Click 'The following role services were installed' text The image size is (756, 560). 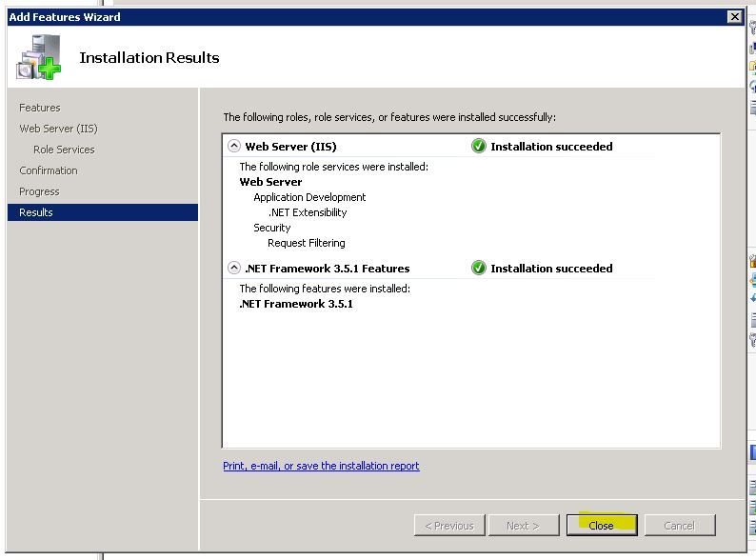(333, 167)
